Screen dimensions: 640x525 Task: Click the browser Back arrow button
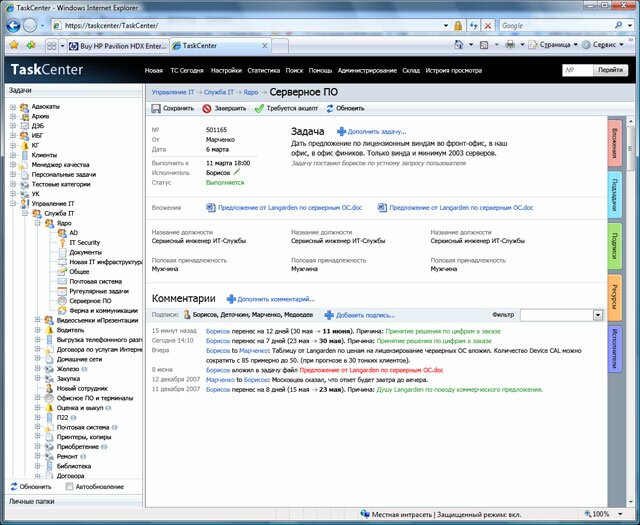click(13, 26)
